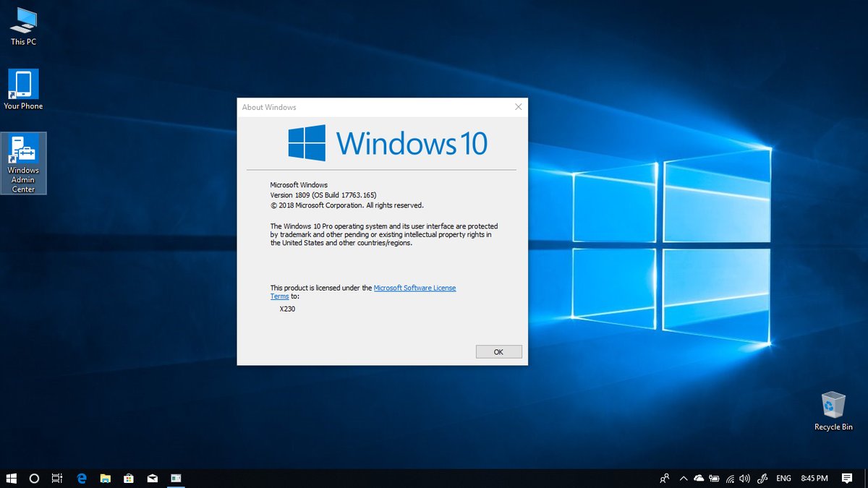The height and width of the screenshot is (488, 868).
Task: Open the Start menu
Action: (12, 479)
